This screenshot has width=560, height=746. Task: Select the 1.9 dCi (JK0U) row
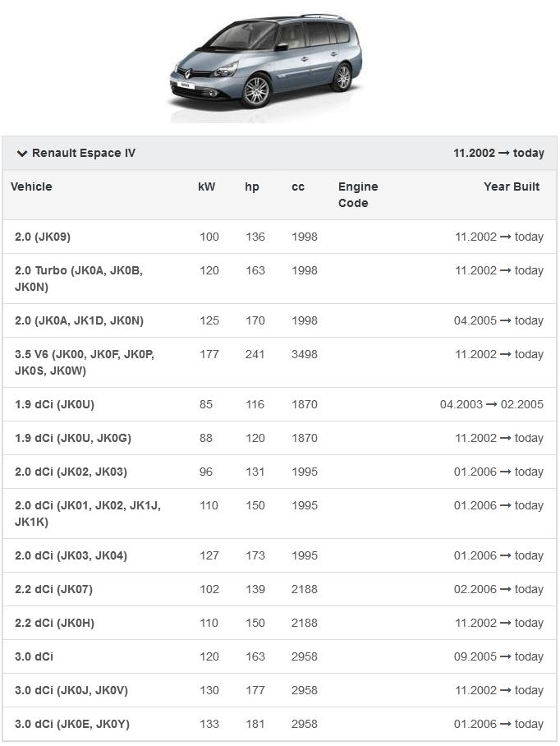pos(54,404)
